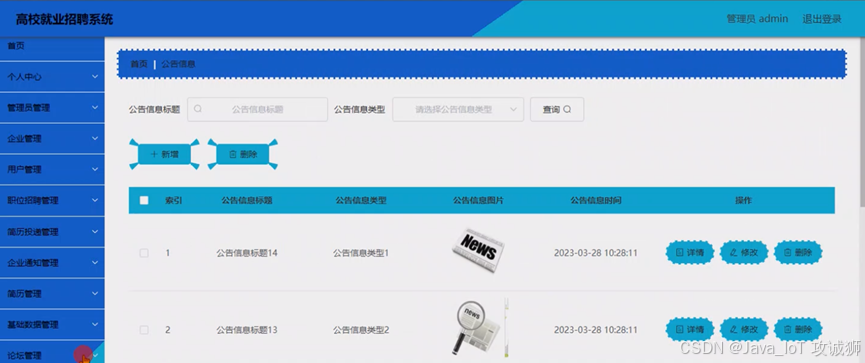865x363 pixels.
Task: Click the magnifier newspaper thumbnail in row 2
Action: tap(479, 328)
